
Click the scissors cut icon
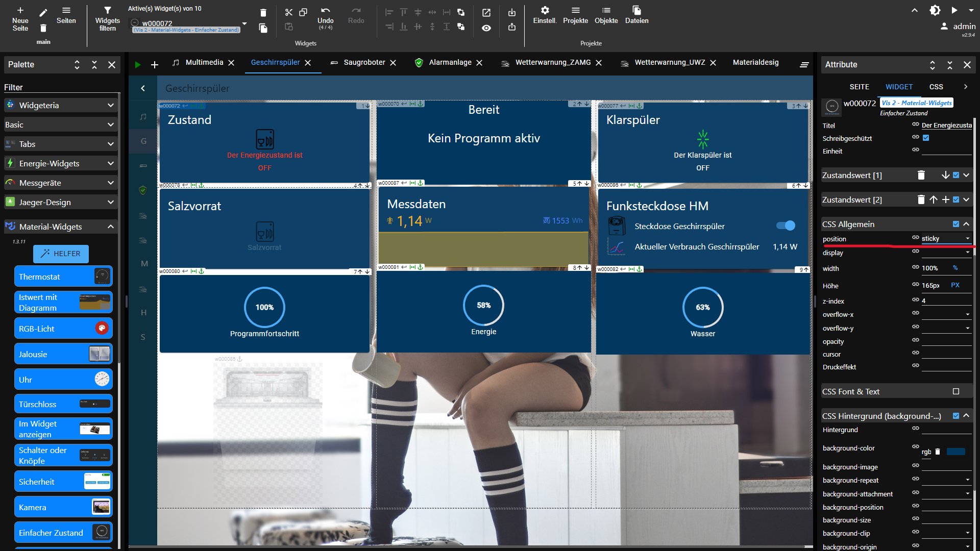tap(289, 12)
